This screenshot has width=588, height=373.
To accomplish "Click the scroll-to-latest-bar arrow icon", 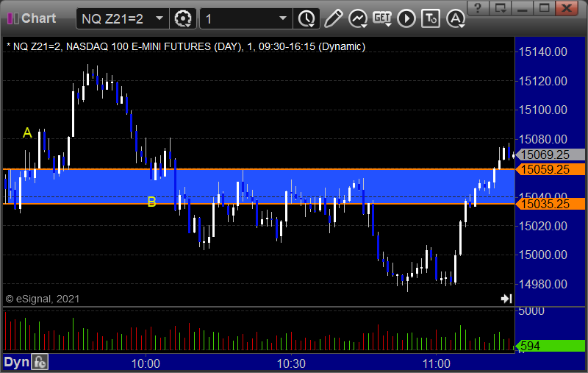I will 506,299.
